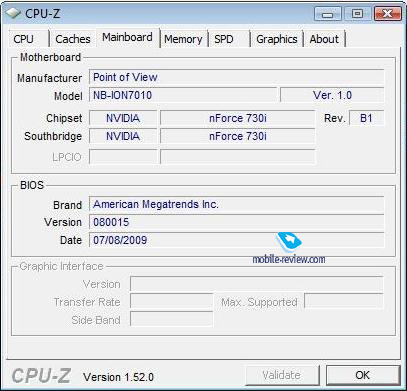Switch to the CPU tab
The height and width of the screenshot is (391, 407).
click(x=29, y=39)
